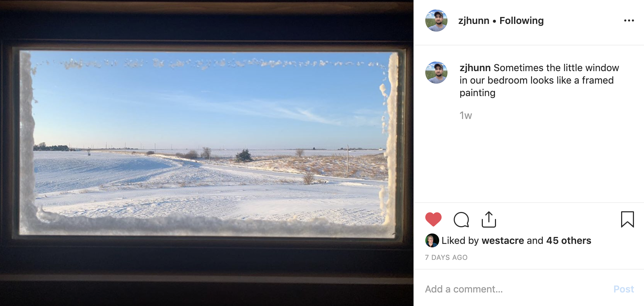Click the Post comment button
Image resolution: width=644 pixels, height=306 pixels.
pos(624,289)
